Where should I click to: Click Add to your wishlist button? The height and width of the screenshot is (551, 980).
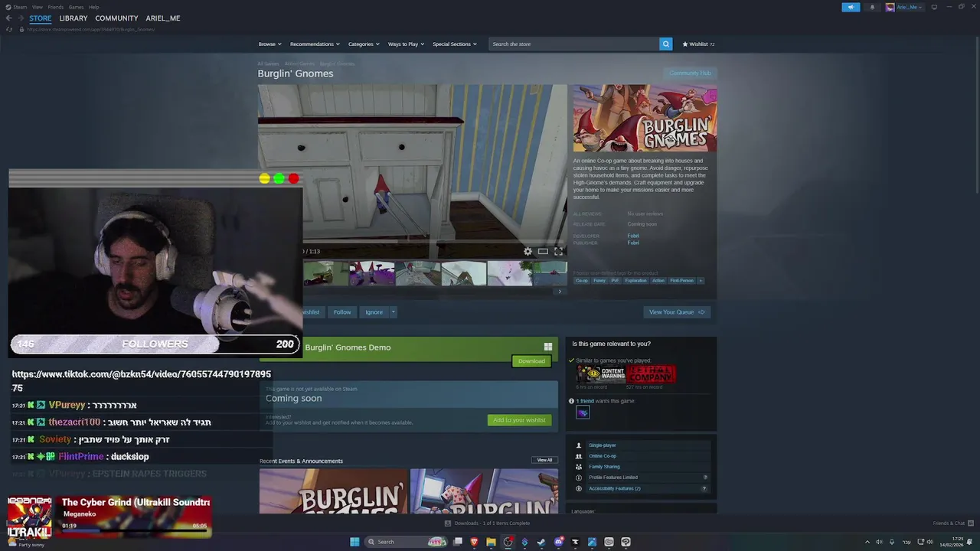coord(519,419)
